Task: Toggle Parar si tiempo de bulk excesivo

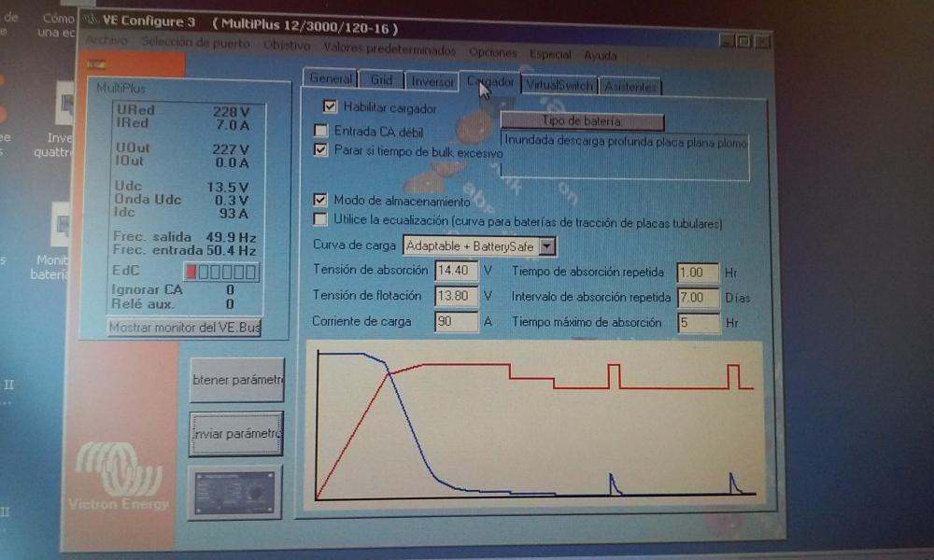Action: [x=320, y=148]
